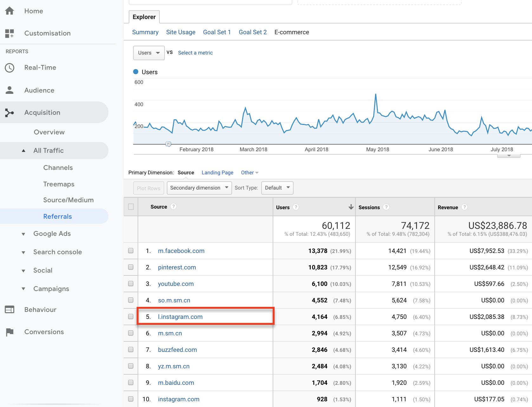
Task: Click the Customisation dashboard icon
Action: (x=10, y=33)
